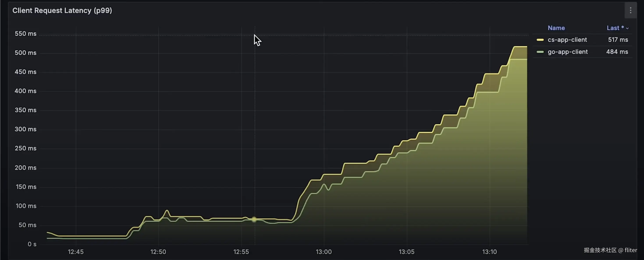Click the cs-app-client yellow color swatch
Image resolution: width=644 pixels, height=260 pixels.
(540, 40)
